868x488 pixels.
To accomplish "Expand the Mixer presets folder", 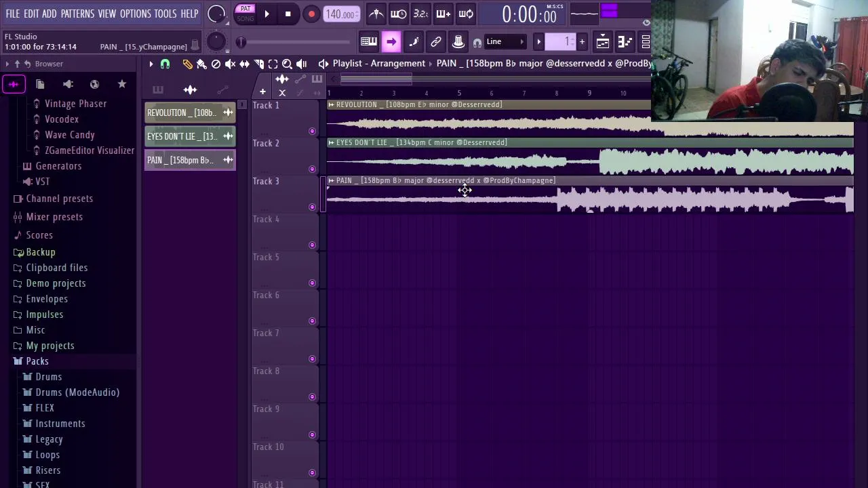I will pos(54,217).
